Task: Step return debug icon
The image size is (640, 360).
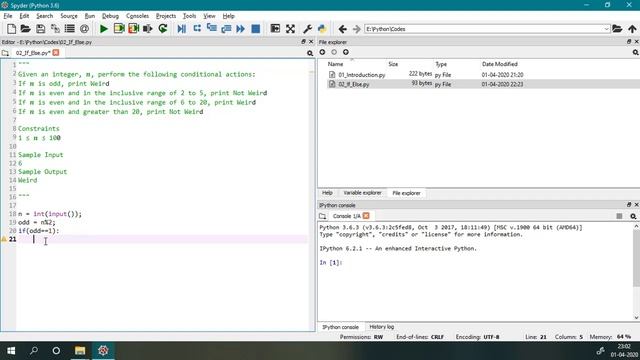Action: [226, 29]
